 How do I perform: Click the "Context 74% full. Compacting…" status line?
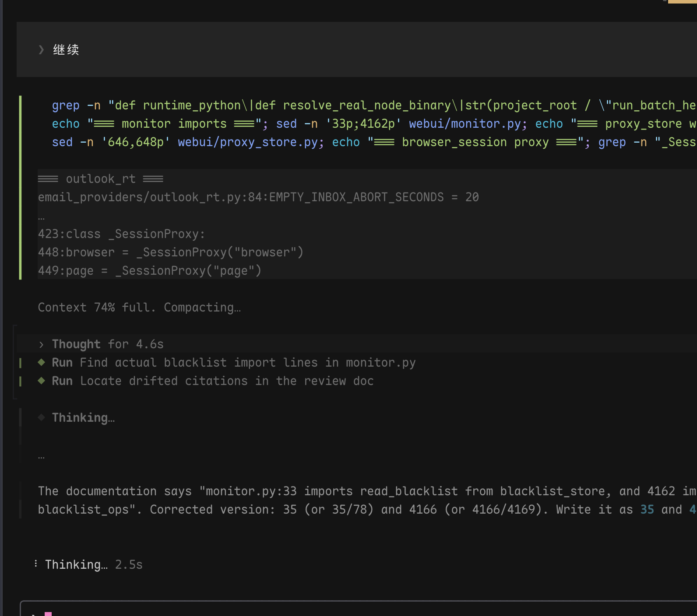pos(139,308)
